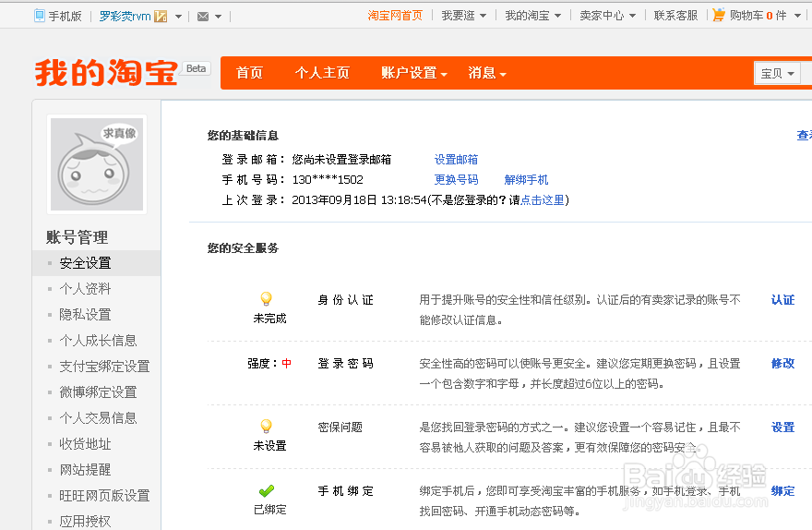812x530 pixels.
Task: Click the 强度：中 password strength text
Action: coord(269,364)
